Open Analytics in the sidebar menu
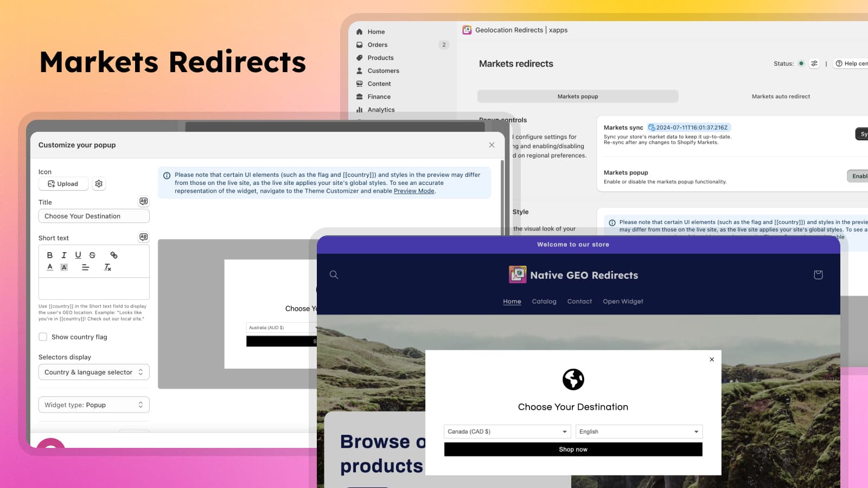Screen dimensions: 868x488 pyautogui.click(x=381, y=110)
